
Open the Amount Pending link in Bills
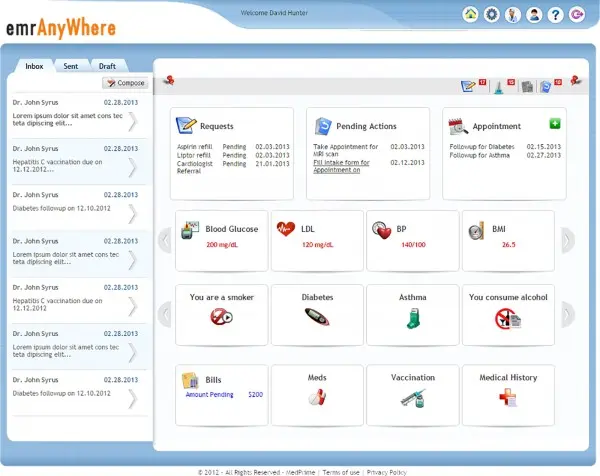pos(209,394)
